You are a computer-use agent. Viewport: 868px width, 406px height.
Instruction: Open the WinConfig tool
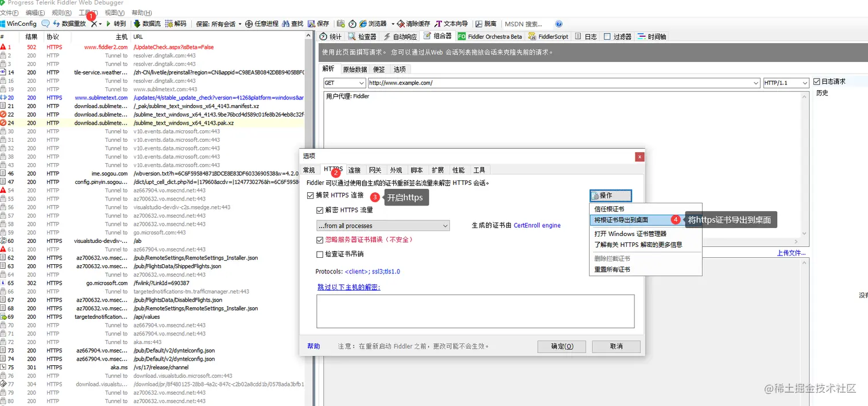[18, 24]
